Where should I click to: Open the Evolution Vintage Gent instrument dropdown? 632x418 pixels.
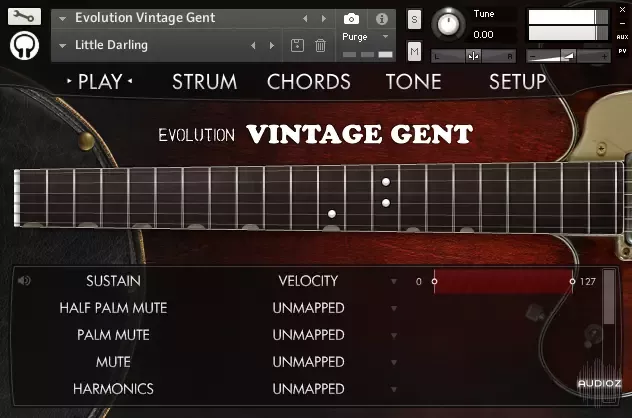point(62,19)
